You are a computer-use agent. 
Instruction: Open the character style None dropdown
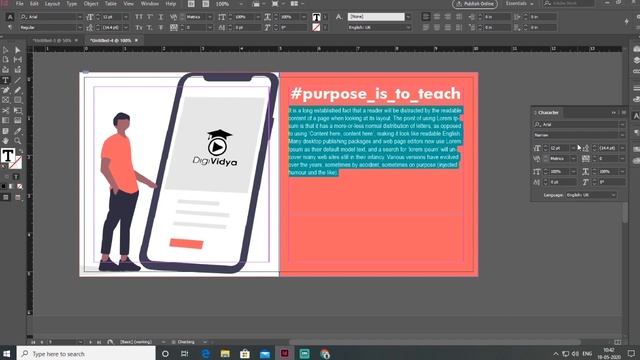pos(408,17)
